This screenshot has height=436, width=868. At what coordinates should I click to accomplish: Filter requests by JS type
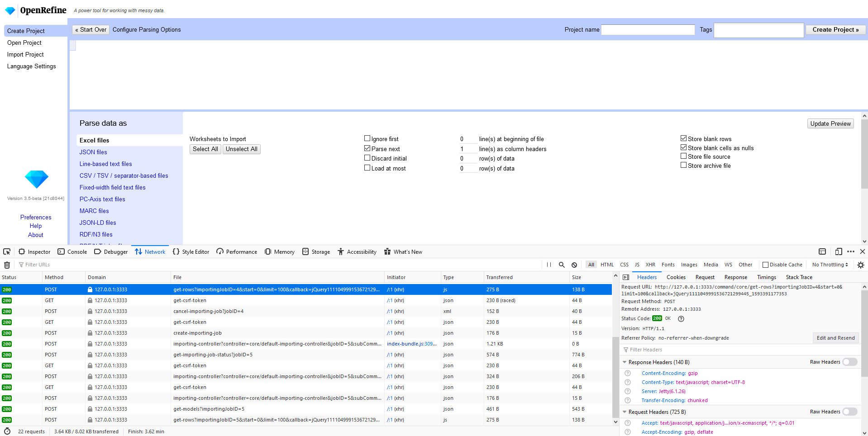click(637, 265)
